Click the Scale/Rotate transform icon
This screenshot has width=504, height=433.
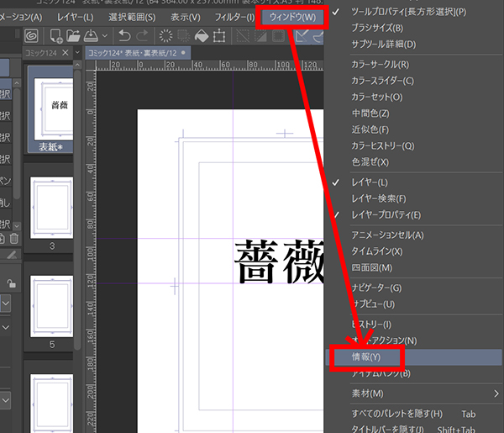point(220,35)
